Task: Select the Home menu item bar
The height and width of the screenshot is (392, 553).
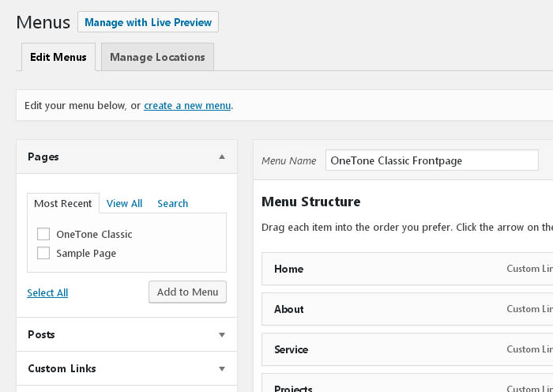Action: 408,269
